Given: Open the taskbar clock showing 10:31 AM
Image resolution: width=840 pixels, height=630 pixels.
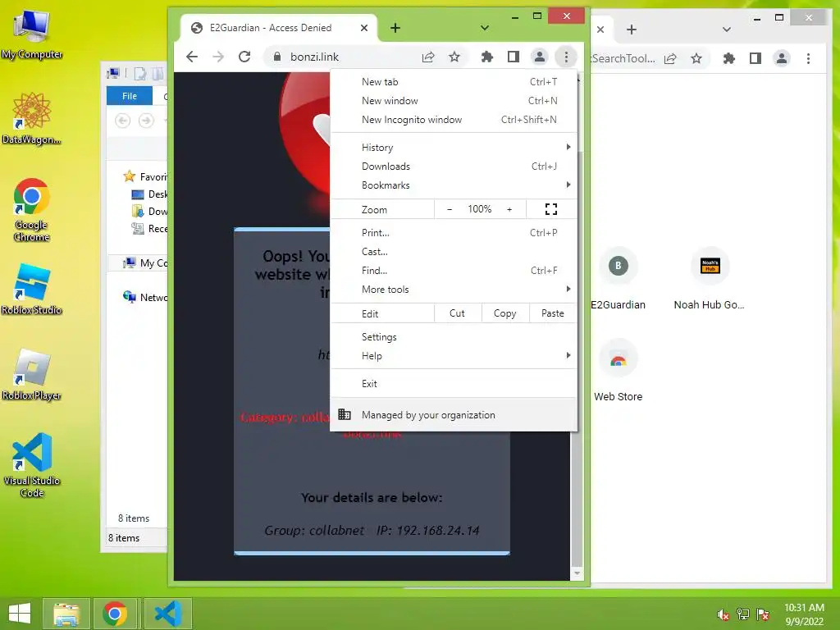Looking at the screenshot, I should point(804,614).
